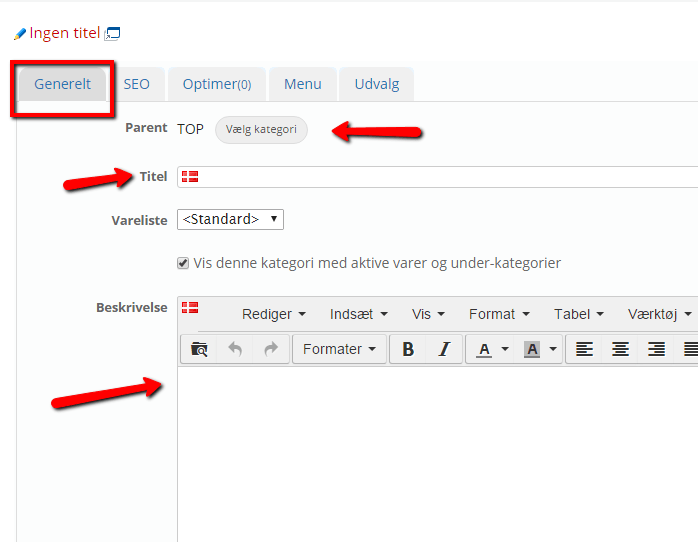
Task: Click the Danish flag in Titel field
Action: point(190,177)
